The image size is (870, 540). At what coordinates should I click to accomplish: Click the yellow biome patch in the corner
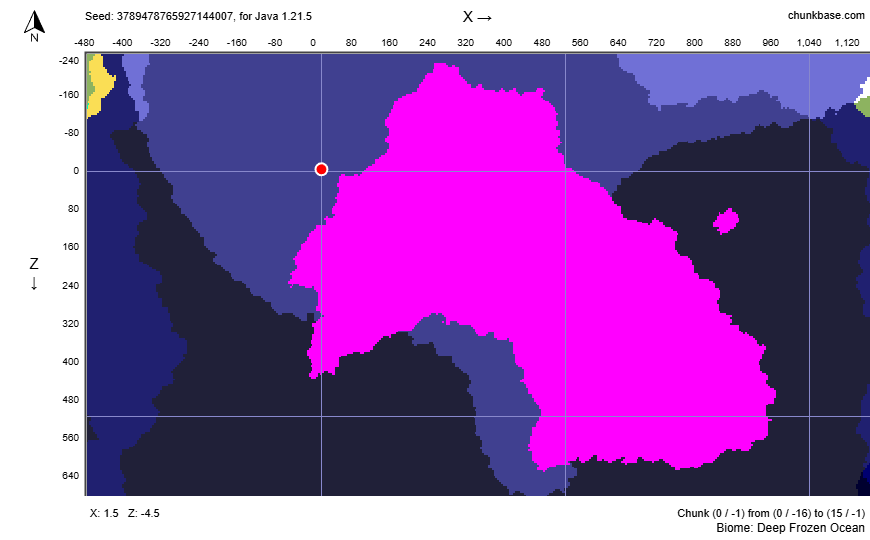click(97, 88)
